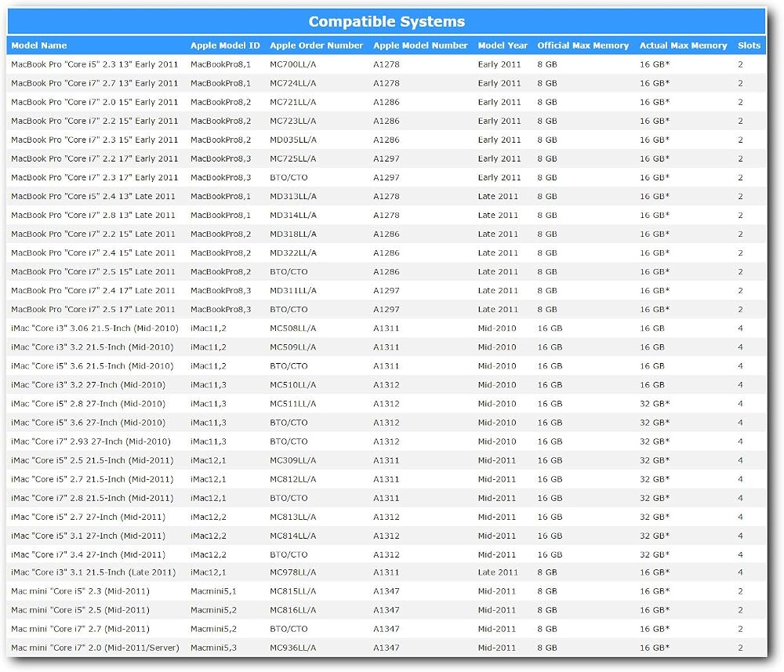
Task: Click the Apple Model Number column header
Action: 420,45
